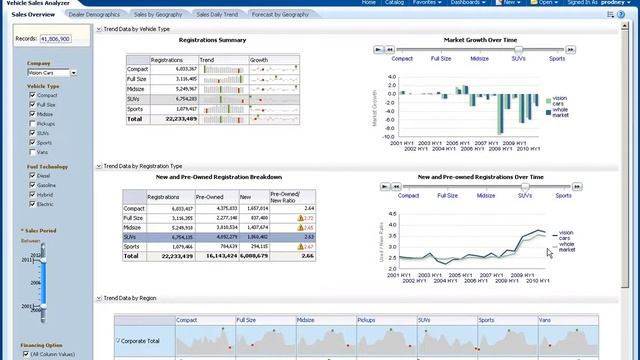Toggle the Gasoline fuel technology checkbox
This screenshot has width=640, height=360.
click(32, 185)
